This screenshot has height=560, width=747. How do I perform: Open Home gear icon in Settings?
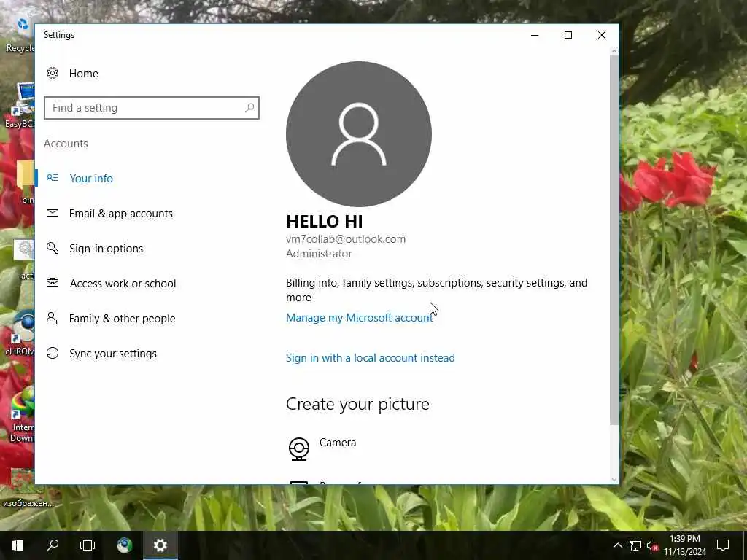tap(53, 73)
